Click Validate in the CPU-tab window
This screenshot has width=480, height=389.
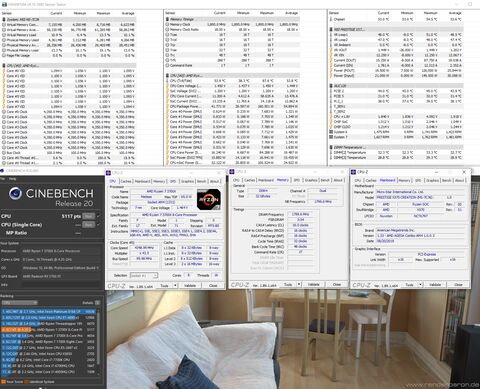[190, 285]
